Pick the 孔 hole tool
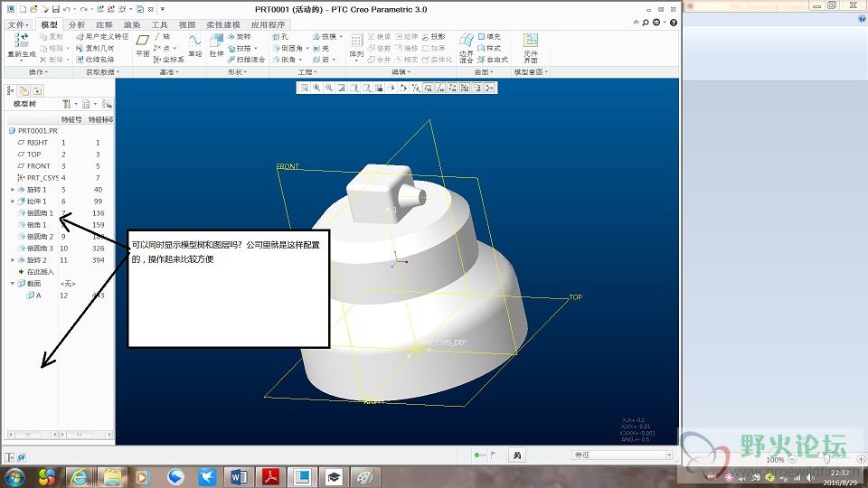 pos(280,36)
